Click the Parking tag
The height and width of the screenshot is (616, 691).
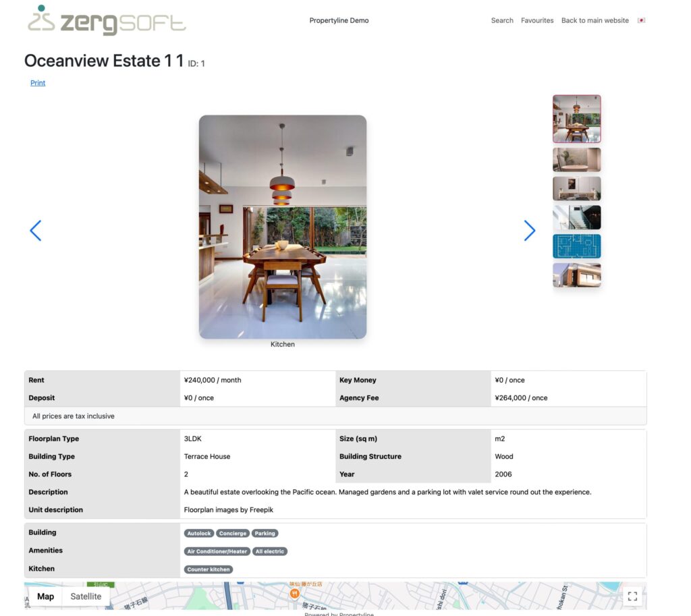click(265, 533)
